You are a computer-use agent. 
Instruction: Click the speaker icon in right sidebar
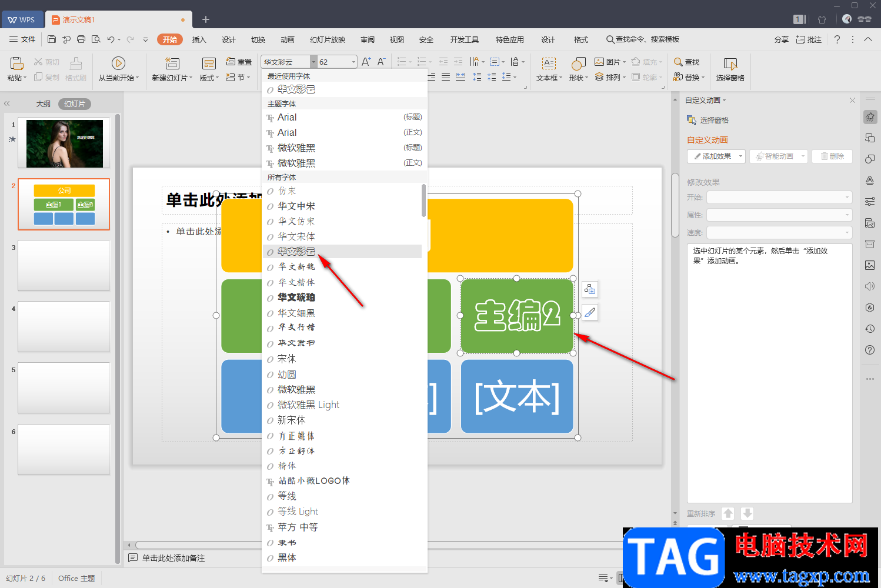click(x=870, y=286)
